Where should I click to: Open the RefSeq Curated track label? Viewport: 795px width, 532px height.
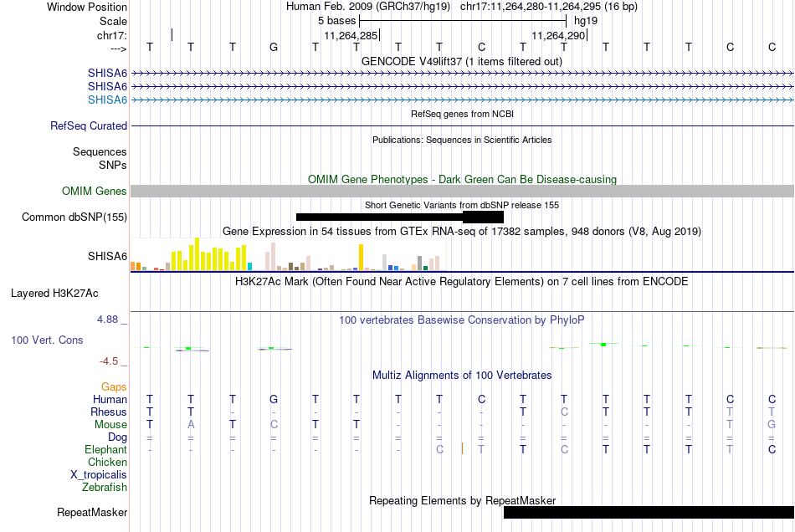(88, 125)
